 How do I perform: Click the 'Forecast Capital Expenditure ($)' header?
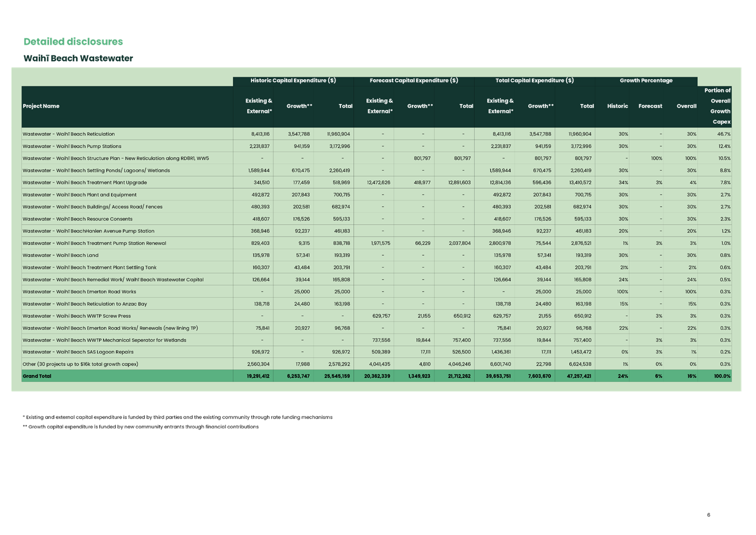(x=414, y=80)
